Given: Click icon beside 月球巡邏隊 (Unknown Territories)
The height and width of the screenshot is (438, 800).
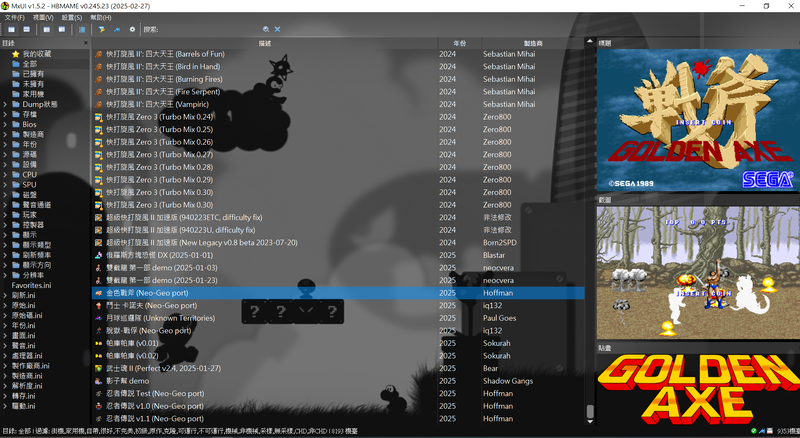Looking at the screenshot, I should pyautogui.click(x=98, y=318).
